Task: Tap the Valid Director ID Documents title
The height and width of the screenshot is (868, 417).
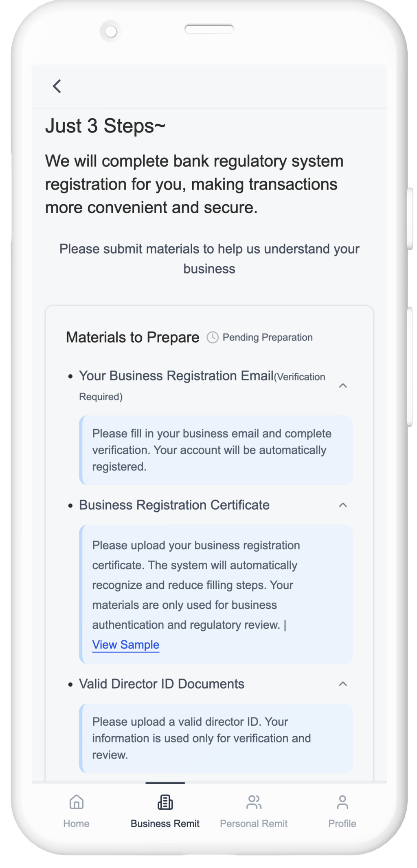Action: click(162, 684)
